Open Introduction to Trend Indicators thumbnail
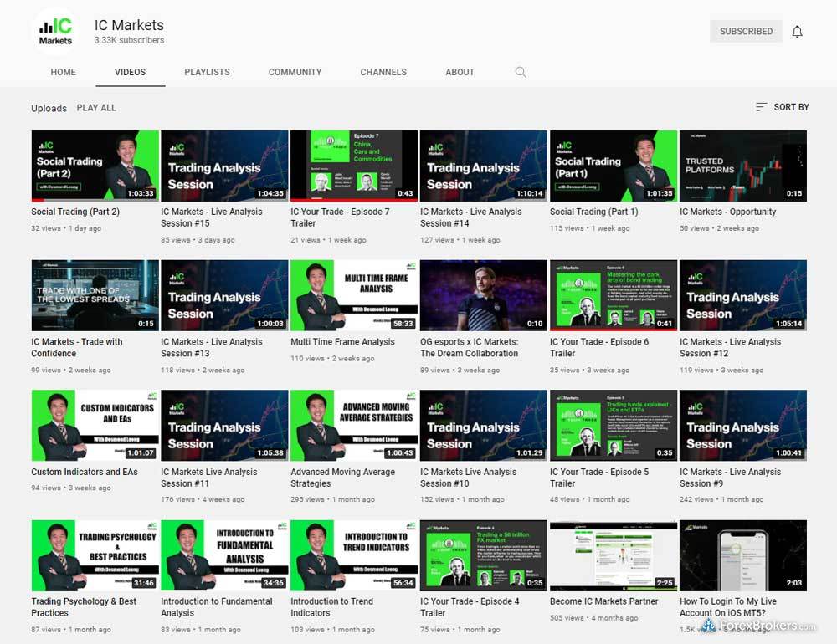837x644 pixels. pos(353,555)
